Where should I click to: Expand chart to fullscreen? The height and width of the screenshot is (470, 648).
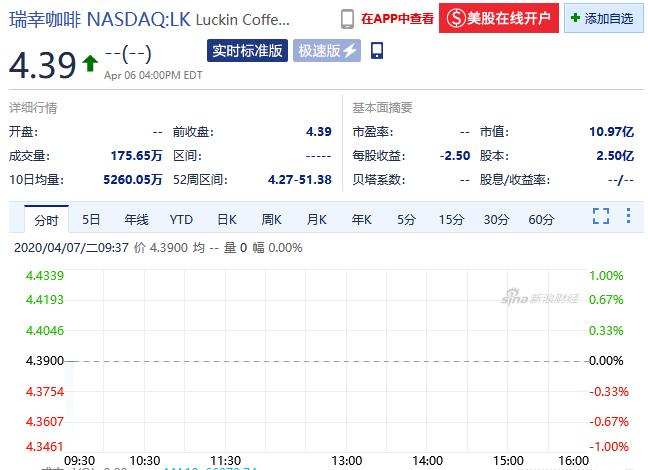coord(601,216)
